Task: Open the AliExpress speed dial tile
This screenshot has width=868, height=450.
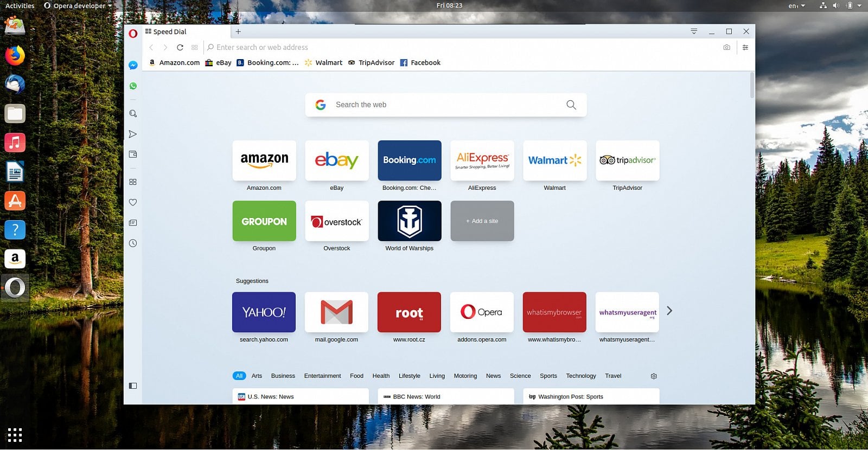Action: pos(482,160)
